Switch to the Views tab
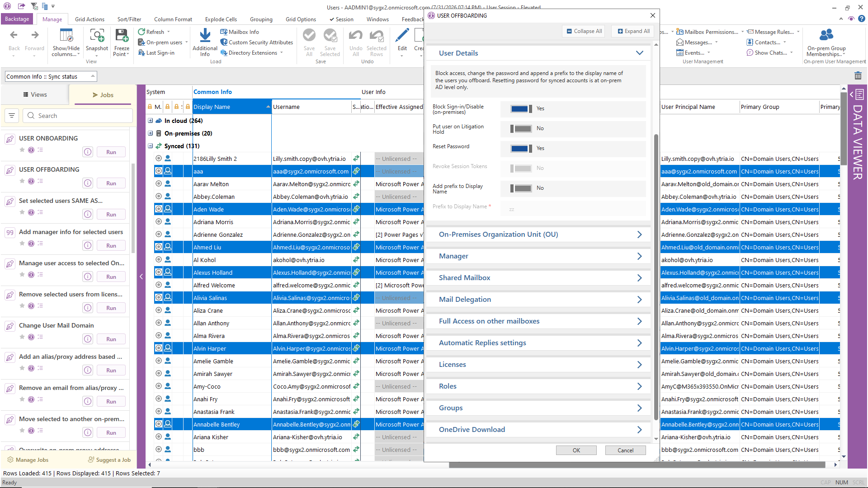This screenshot has height=488, width=868. point(35,95)
